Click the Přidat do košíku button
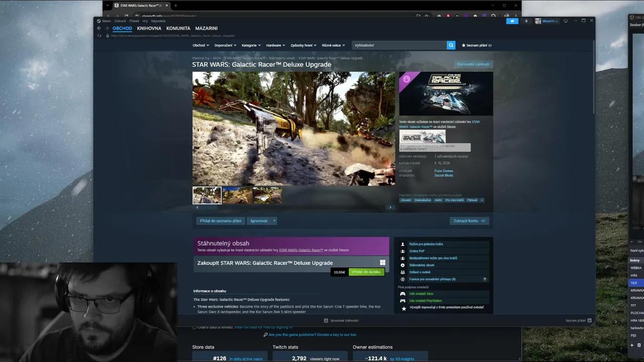The width and height of the screenshot is (644, 362). (366, 272)
